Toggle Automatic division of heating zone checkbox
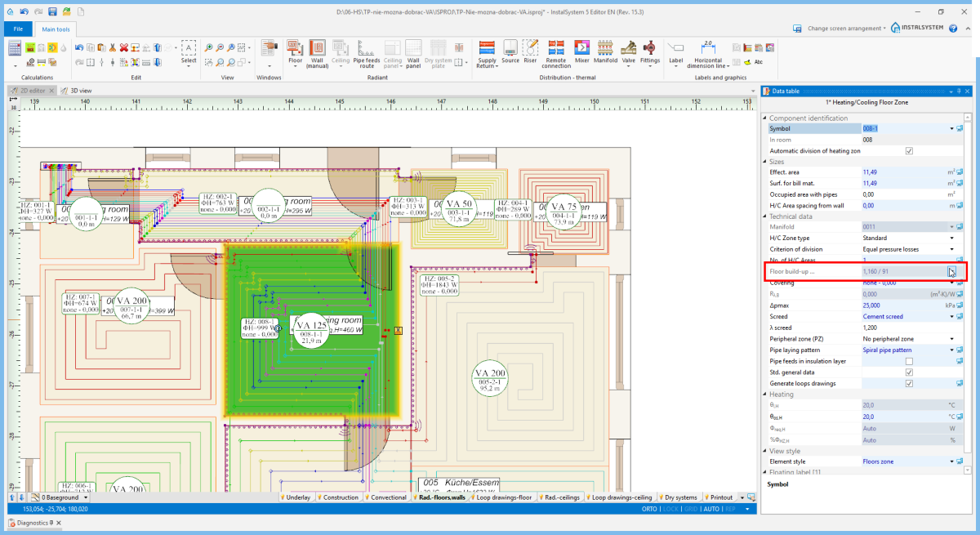Image resolution: width=980 pixels, height=535 pixels. [909, 151]
